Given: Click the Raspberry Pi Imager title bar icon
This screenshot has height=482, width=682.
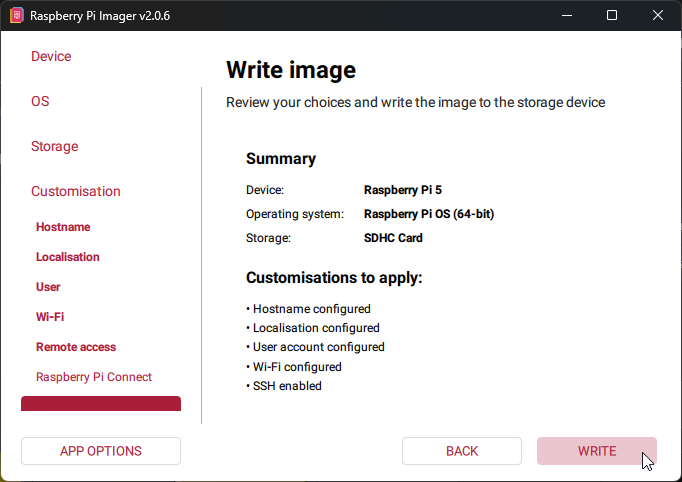Looking at the screenshot, I should 16,16.
